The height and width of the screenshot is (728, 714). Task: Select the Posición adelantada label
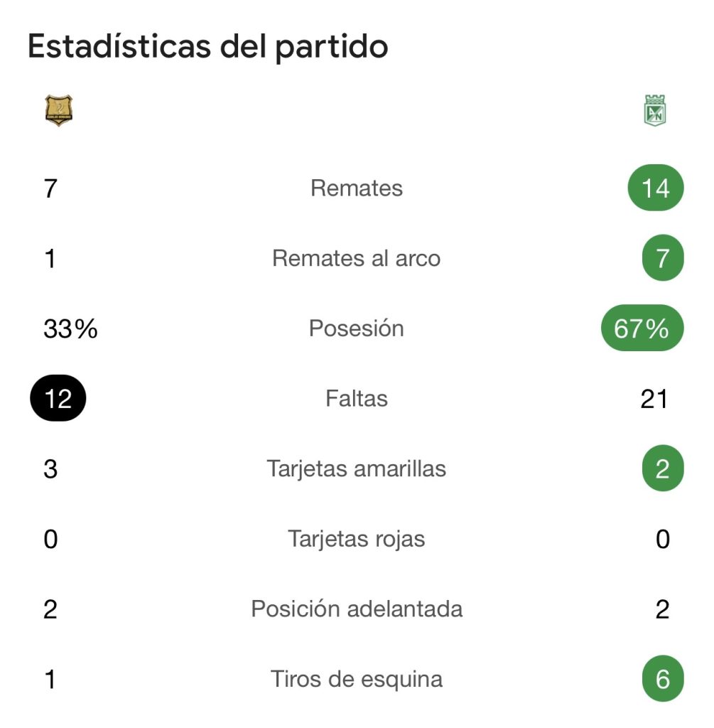click(357, 609)
